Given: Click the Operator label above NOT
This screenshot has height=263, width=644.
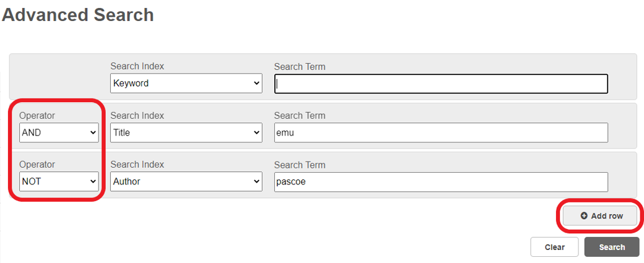Looking at the screenshot, I should 37,165.
